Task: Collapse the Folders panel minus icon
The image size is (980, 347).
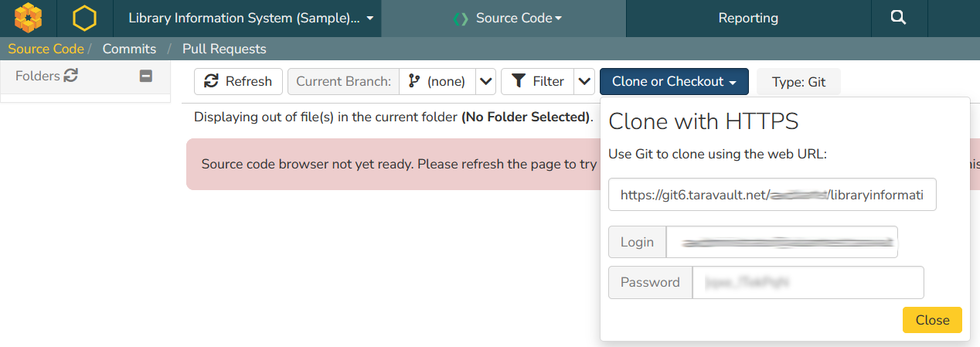Action: (145, 76)
